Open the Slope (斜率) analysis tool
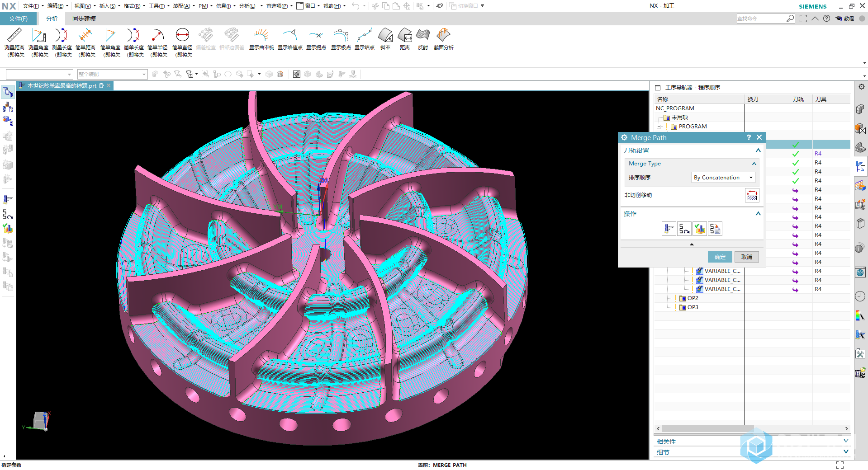The height and width of the screenshot is (470, 868). coord(385,39)
